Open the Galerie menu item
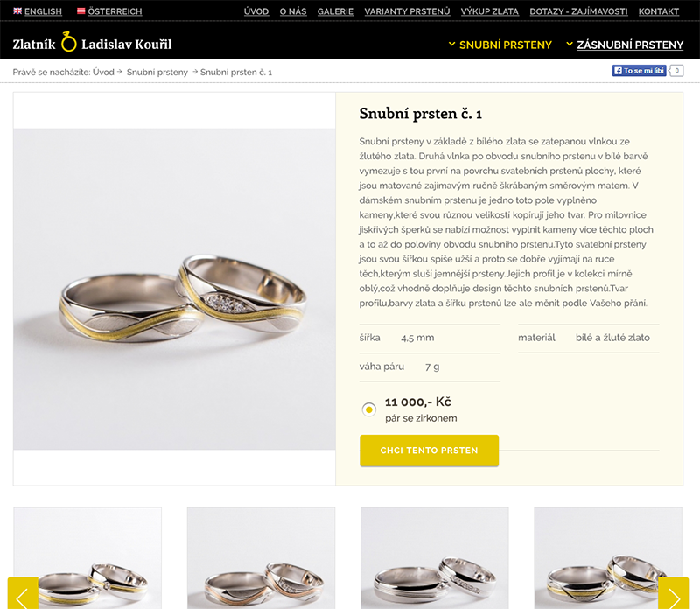The height and width of the screenshot is (609, 700). point(335,11)
